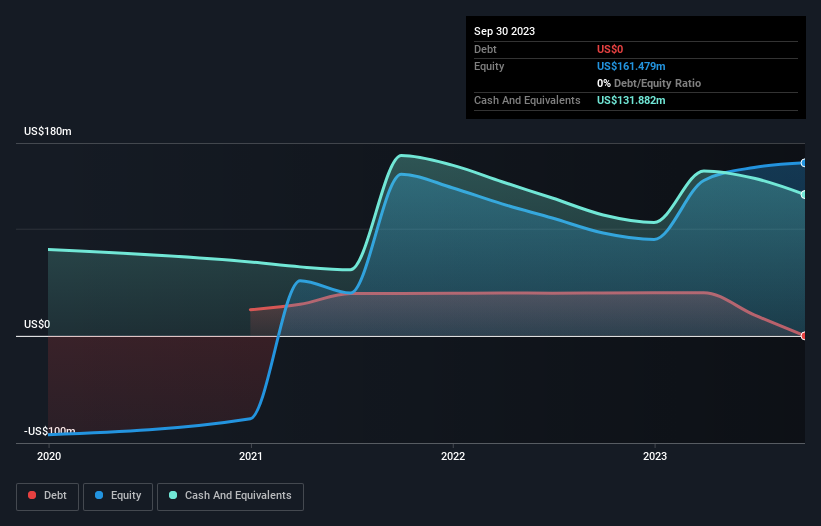Select the Cash endpoint marker on chart

pos(804,195)
